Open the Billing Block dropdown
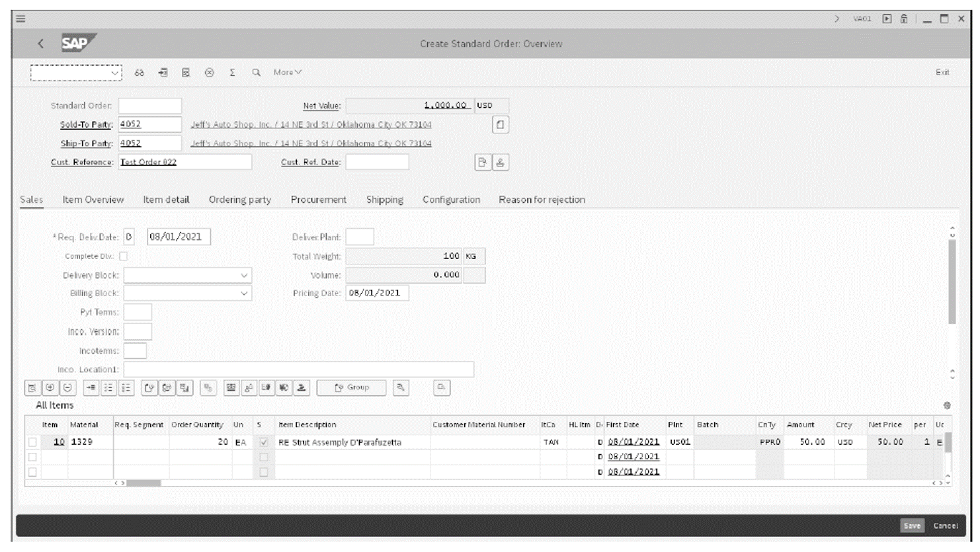 (x=243, y=292)
